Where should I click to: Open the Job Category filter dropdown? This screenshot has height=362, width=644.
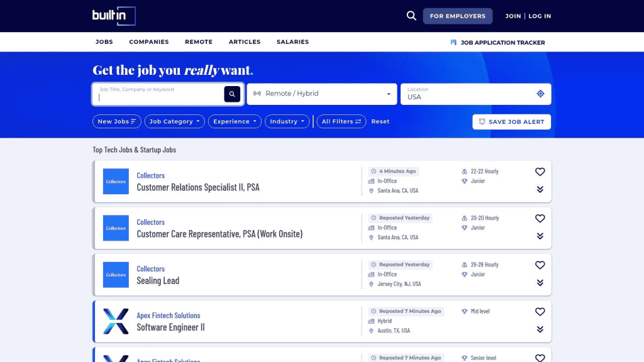click(175, 121)
